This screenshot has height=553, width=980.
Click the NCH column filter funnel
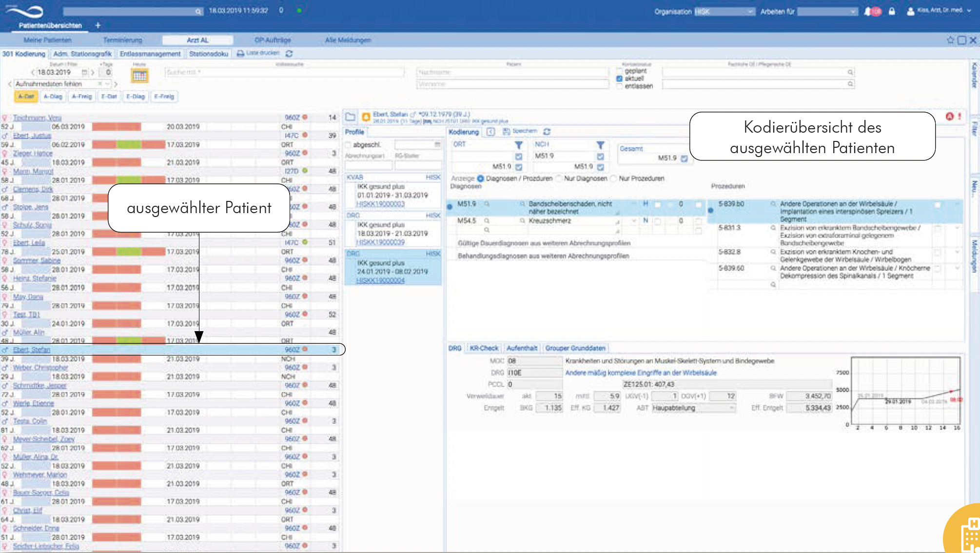pyautogui.click(x=600, y=145)
